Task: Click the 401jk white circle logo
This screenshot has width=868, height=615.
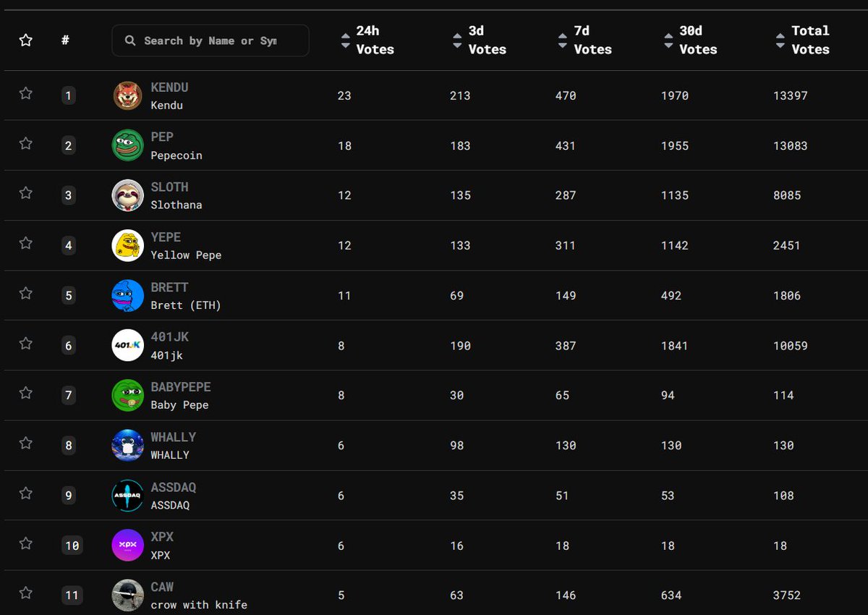Action: 127,345
